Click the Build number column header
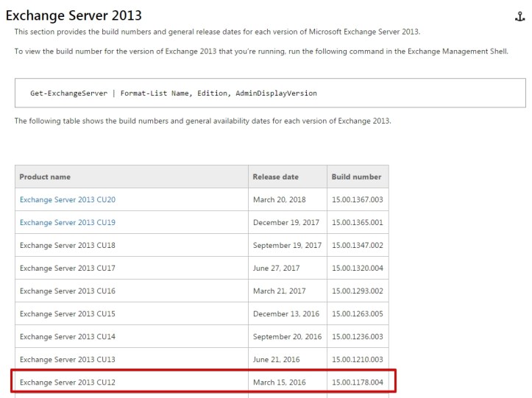 coord(356,177)
